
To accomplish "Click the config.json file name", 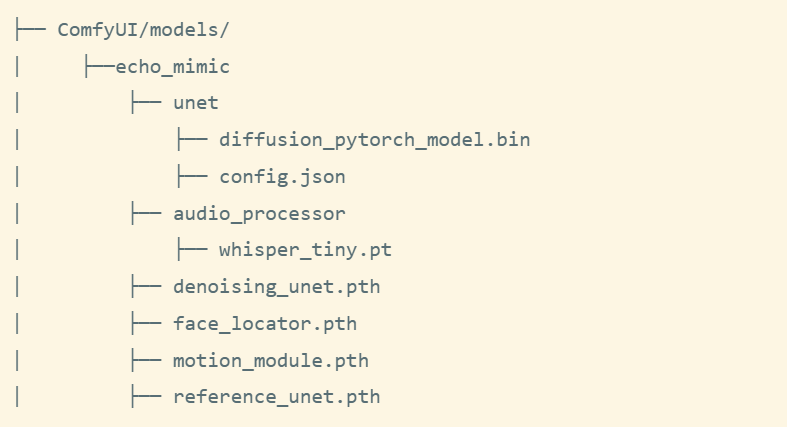I will tap(283, 177).
